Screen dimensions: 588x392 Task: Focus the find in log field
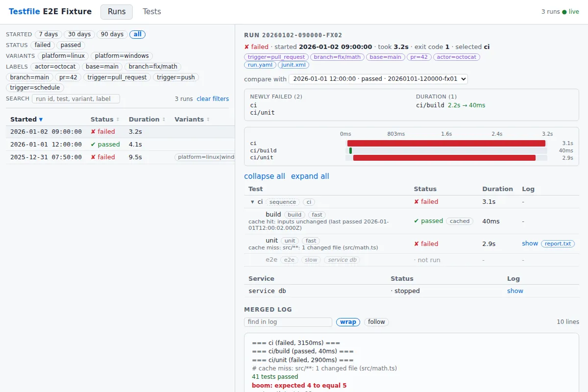pyautogui.click(x=288, y=322)
